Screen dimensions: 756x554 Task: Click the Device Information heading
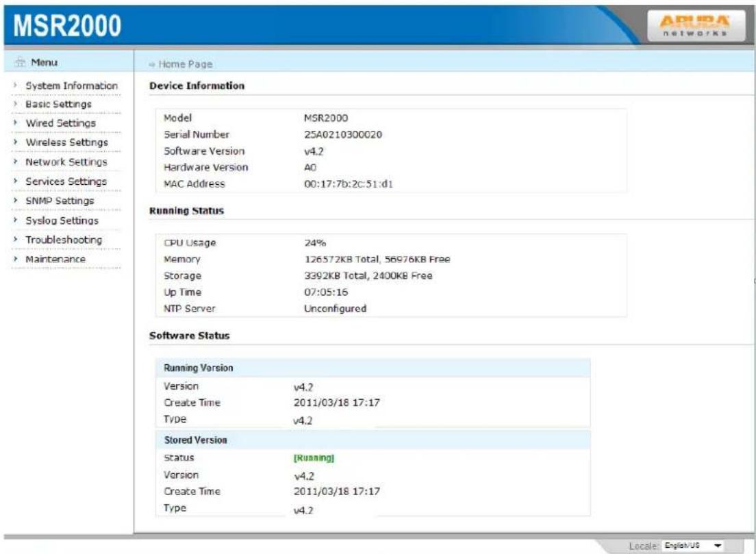pos(197,86)
